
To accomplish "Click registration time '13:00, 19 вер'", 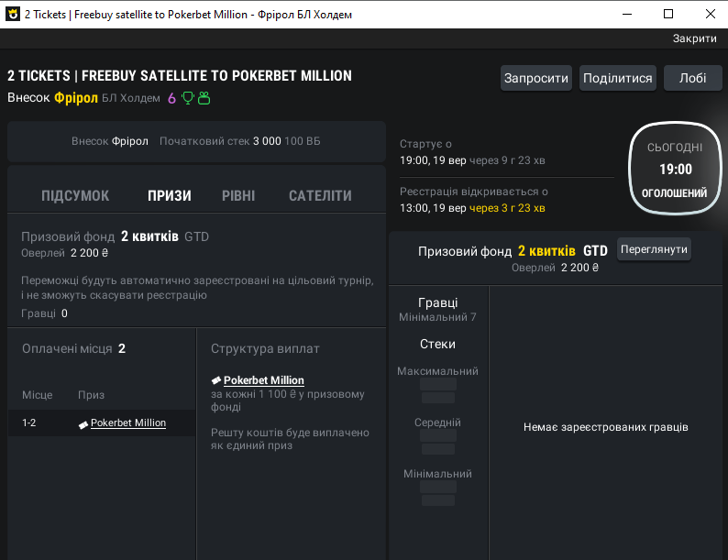I will tap(433, 208).
